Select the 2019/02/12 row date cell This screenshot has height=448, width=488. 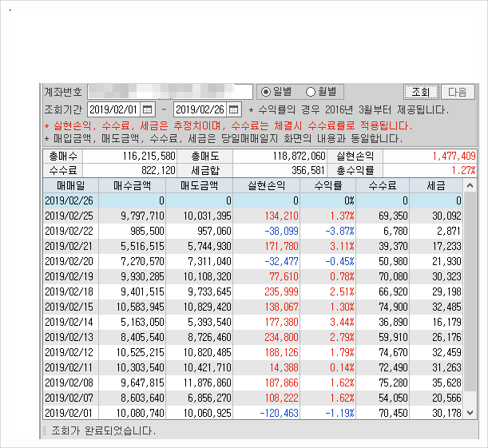tap(71, 352)
